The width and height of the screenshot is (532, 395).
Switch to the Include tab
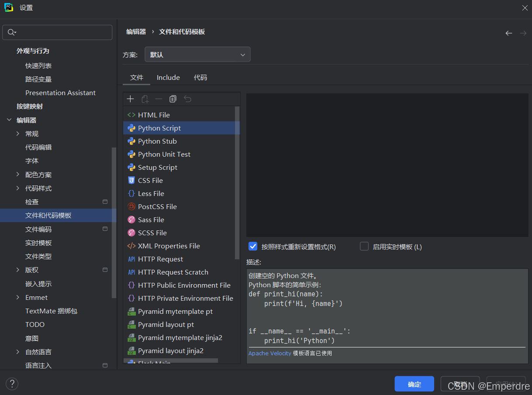click(x=168, y=77)
